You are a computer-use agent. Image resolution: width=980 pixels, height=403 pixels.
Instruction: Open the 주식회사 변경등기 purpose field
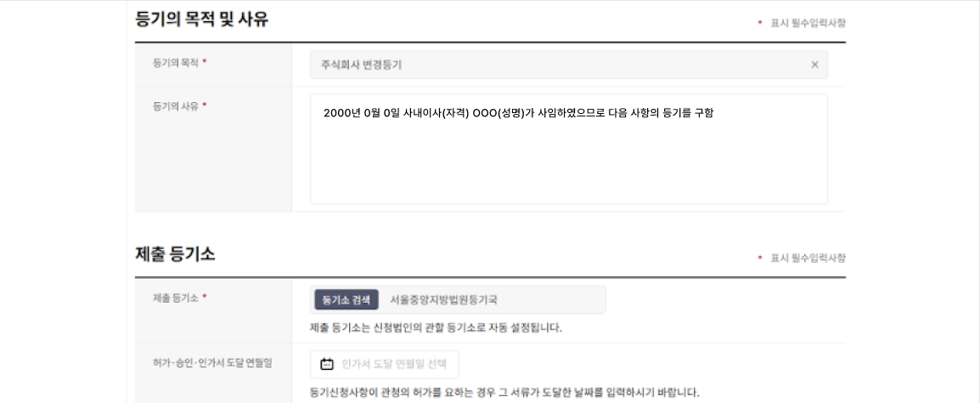(569, 65)
